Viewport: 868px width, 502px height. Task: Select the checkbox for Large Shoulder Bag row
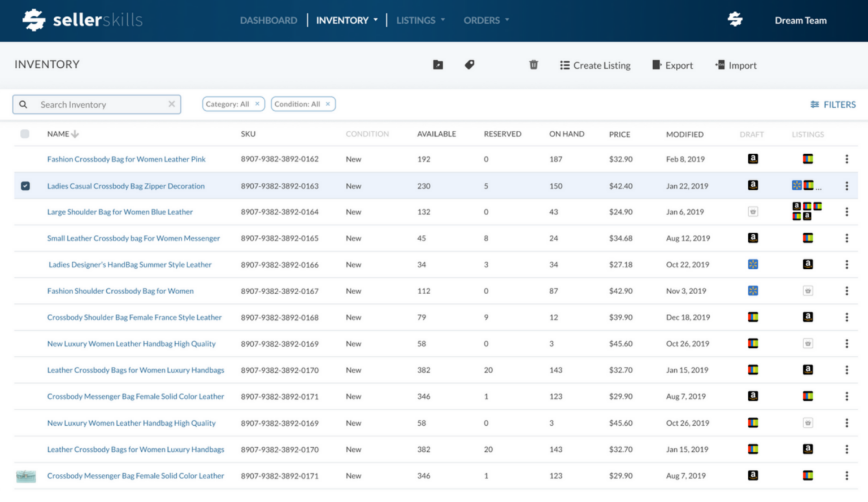[25, 212]
